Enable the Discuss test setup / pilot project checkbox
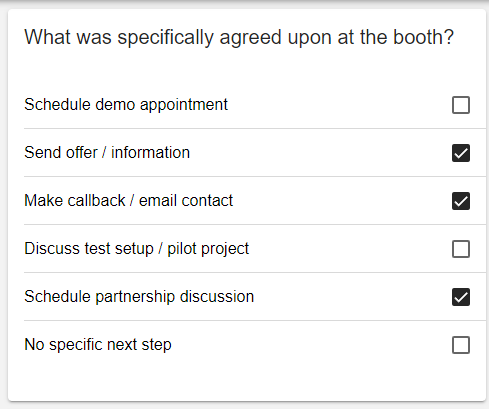The width and height of the screenshot is (489, 409). [x=461, y=249]
